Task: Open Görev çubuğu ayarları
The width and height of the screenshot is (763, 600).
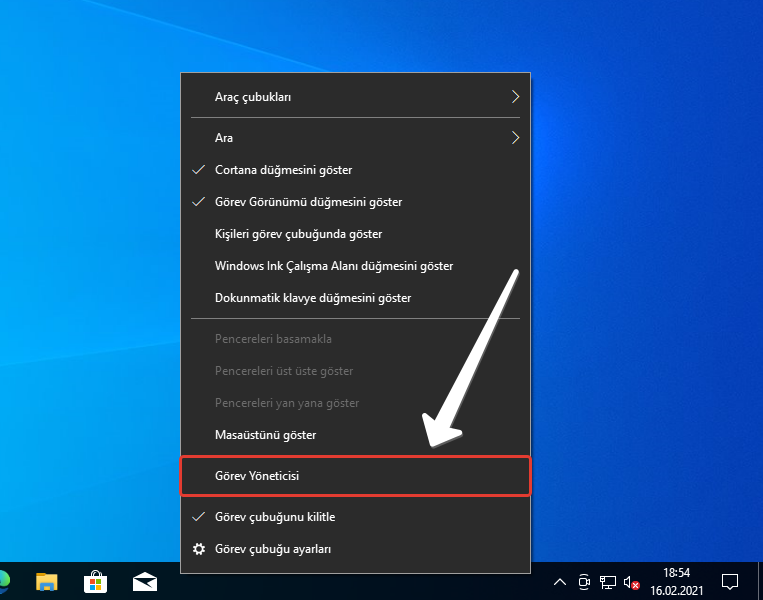Action: tap(273, 549)
